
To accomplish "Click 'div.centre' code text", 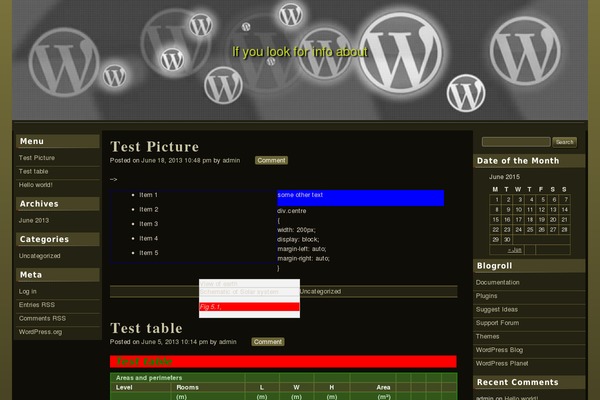I will click(292, 211).
